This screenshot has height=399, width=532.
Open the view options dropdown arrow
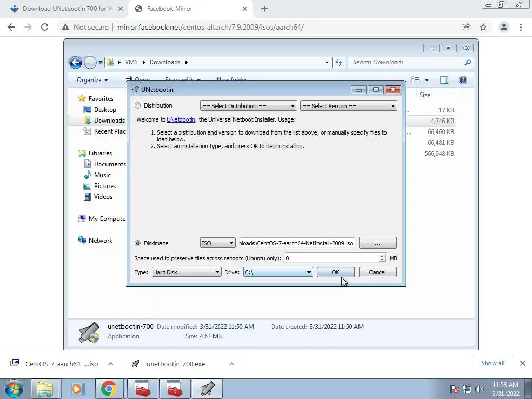427,80
